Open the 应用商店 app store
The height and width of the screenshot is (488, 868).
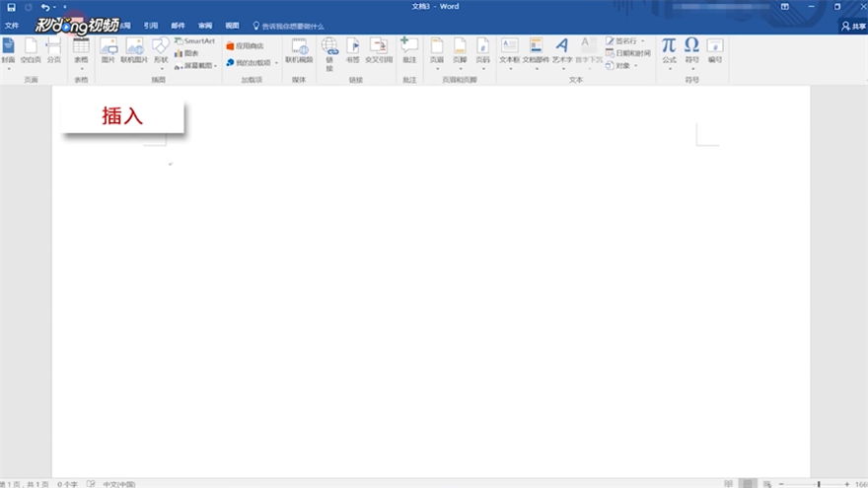click(245, 46)
